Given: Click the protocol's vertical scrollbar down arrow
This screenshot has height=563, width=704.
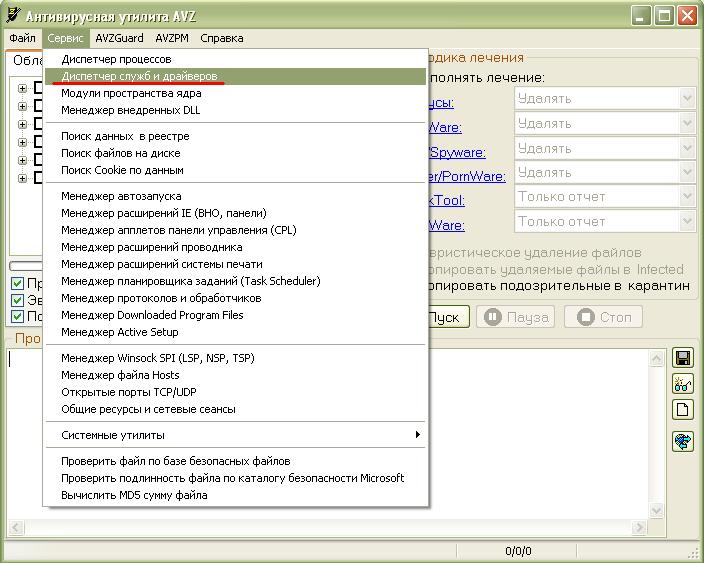Looking at the screenshot, I should coord(656,510).
